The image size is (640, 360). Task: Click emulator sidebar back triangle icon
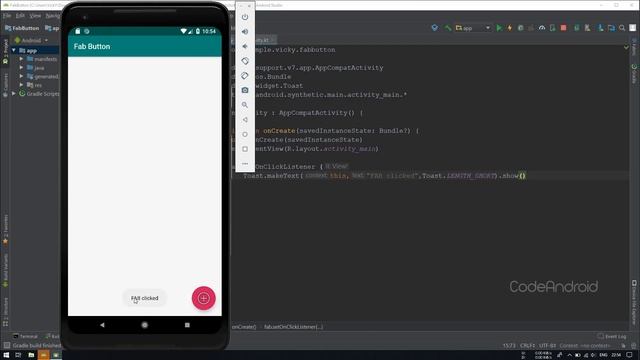(245, 120)
